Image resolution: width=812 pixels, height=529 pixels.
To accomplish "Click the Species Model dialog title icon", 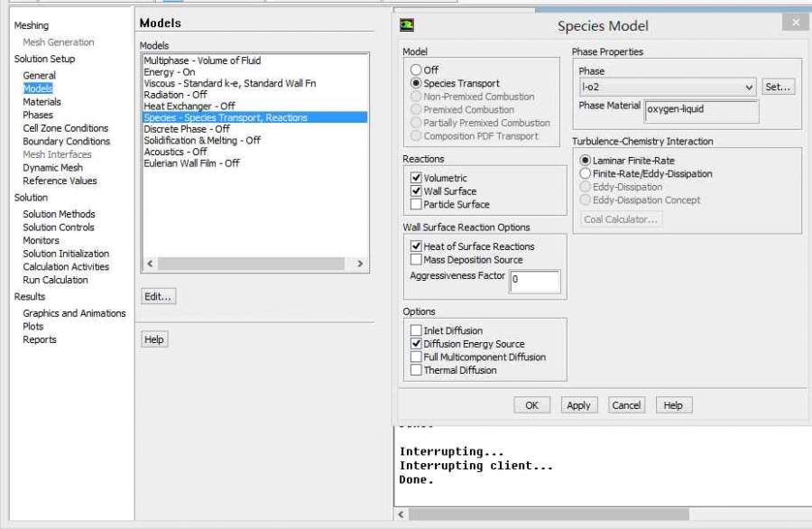I will click(x=408, y=25).
